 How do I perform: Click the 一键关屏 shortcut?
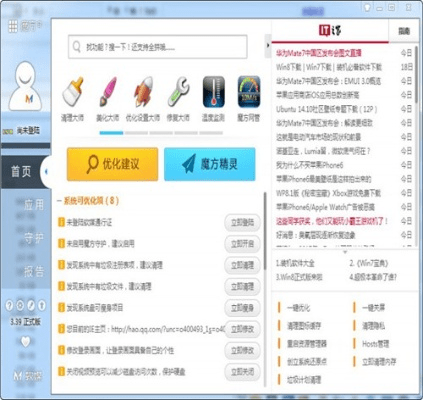tap(374, 308)
